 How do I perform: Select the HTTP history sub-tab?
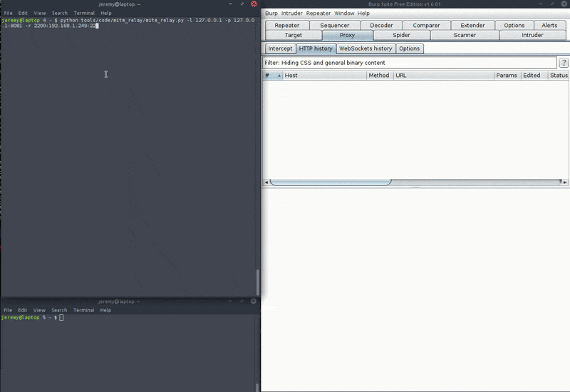click(x=316, y=48)
